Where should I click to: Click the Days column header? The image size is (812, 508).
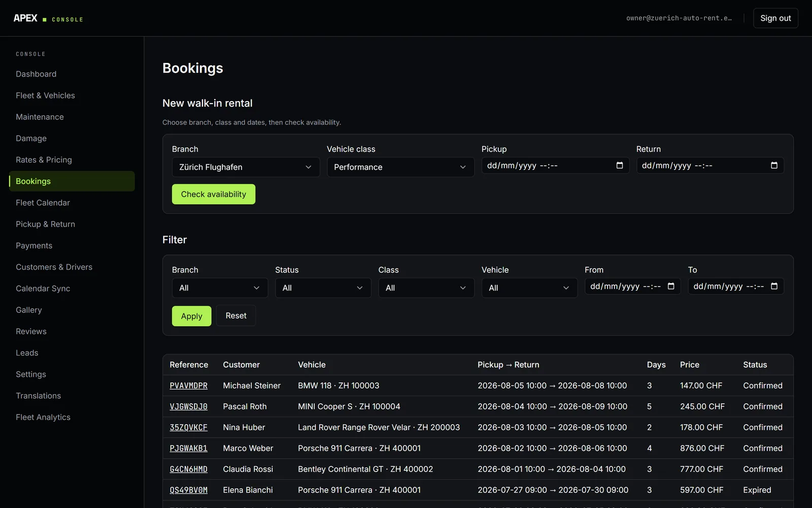click(656, 365)
